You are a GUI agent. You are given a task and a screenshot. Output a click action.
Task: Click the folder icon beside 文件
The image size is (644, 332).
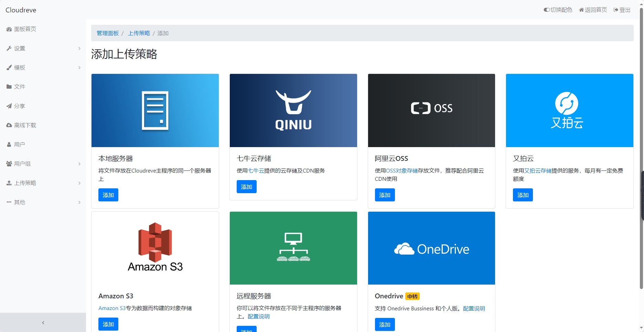click(9, 87)
